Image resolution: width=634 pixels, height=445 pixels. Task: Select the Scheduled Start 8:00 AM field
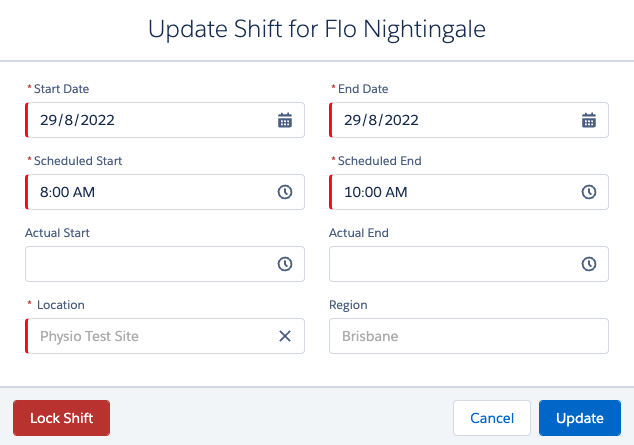tap(165, 192)
